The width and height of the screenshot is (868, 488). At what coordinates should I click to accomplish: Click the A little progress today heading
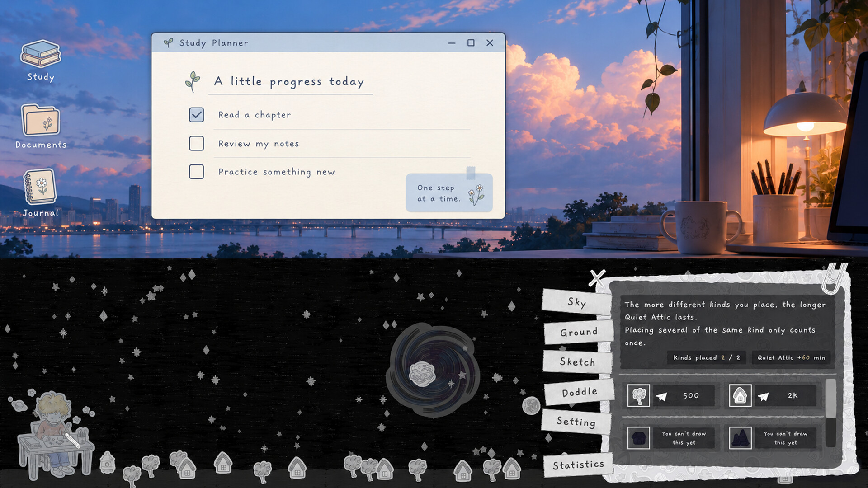(x=289, y=82)
